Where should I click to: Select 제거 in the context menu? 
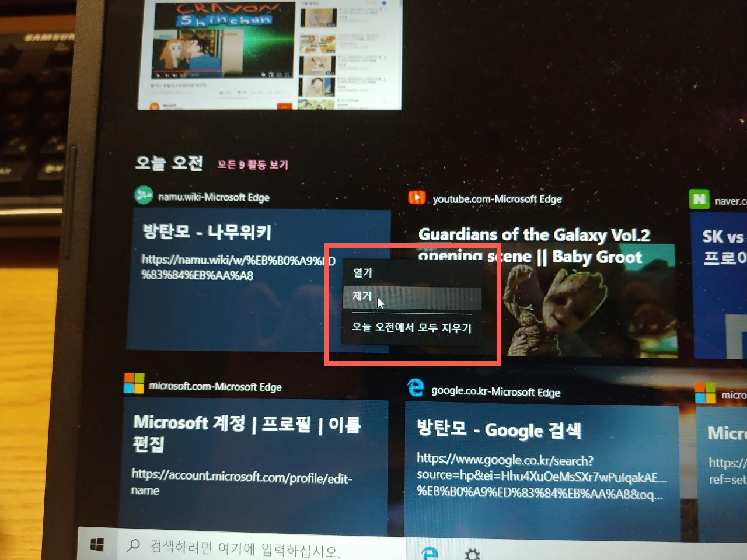(411, 297)
